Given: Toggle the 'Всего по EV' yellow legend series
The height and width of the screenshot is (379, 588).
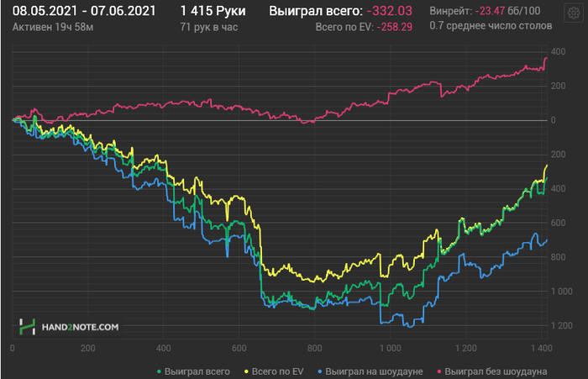Looking at the screenshot, I should [x=274, y=371].
